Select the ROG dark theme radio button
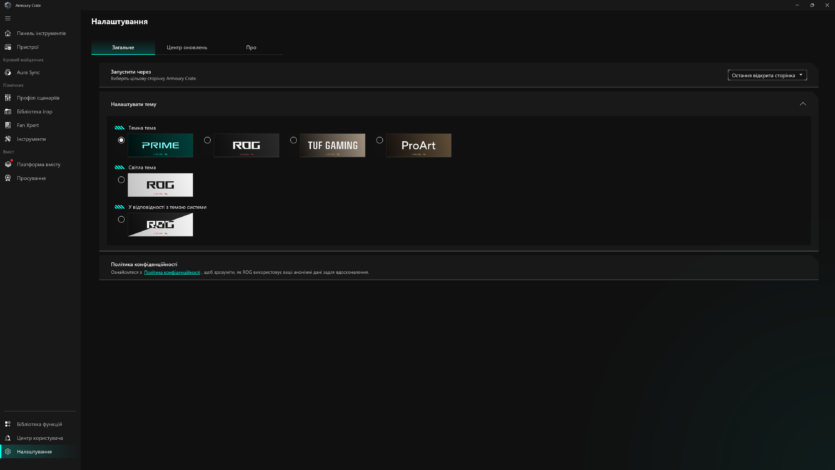835x470 pixels. click(207, 140)
